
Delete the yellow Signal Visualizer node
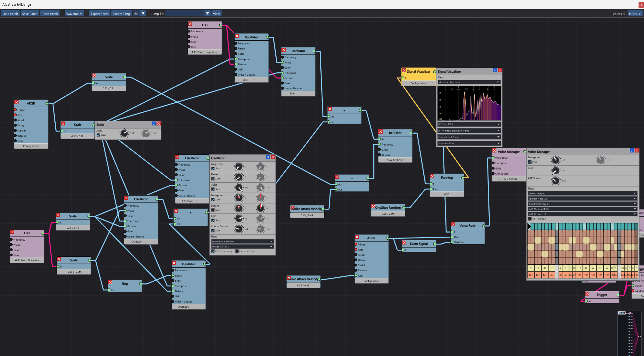coord(404,70)
